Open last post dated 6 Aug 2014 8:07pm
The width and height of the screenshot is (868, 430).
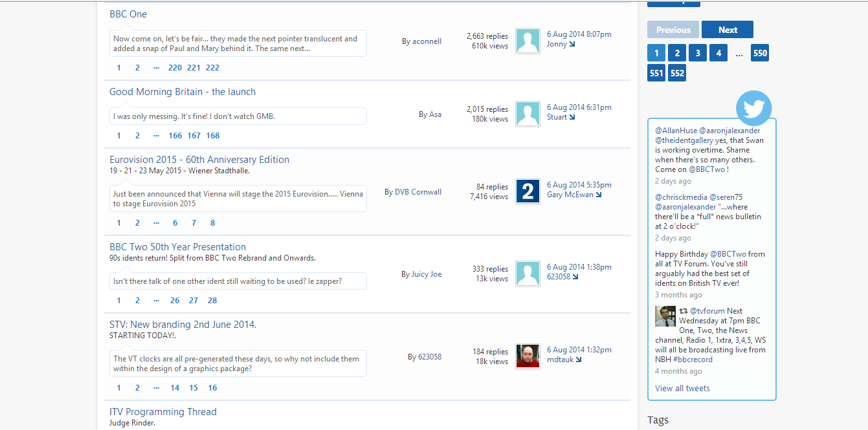click(x=579, y=34)
